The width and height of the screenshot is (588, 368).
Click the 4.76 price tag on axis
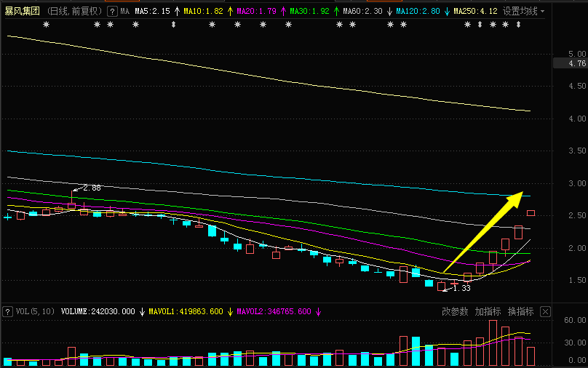[578, 63]
